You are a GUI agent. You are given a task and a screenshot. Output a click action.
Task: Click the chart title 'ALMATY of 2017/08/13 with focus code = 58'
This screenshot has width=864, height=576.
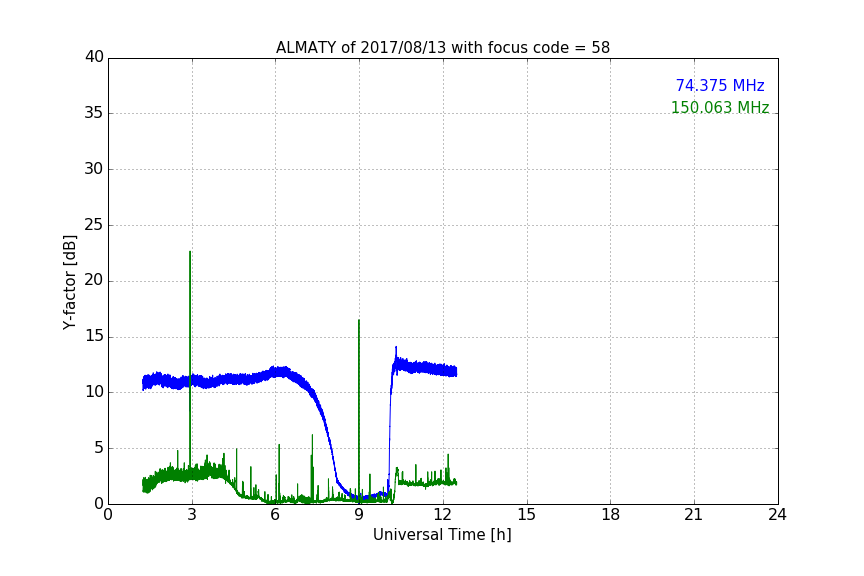pos(442,48)
